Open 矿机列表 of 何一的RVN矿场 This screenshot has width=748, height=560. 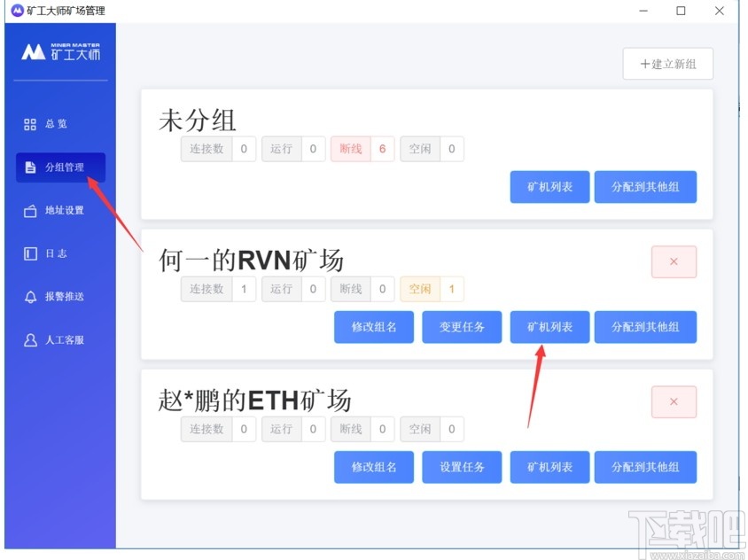coord(549,327)
